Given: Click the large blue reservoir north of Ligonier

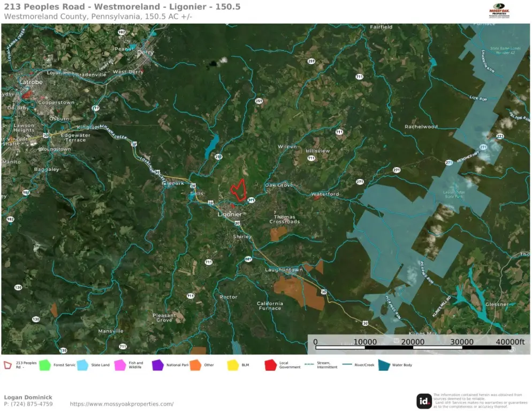Looking at the screenshot, I should 212,146.
